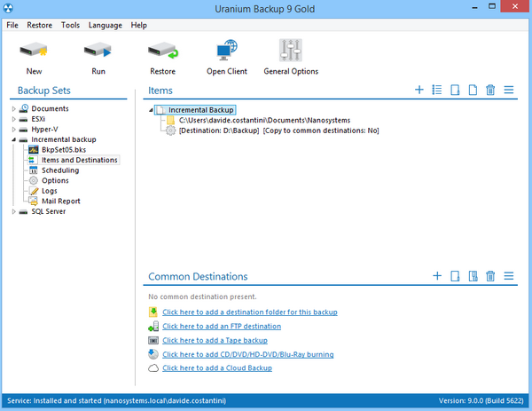
Task: Delete selected item via Items trash icon
Action: tap(490, 90)
